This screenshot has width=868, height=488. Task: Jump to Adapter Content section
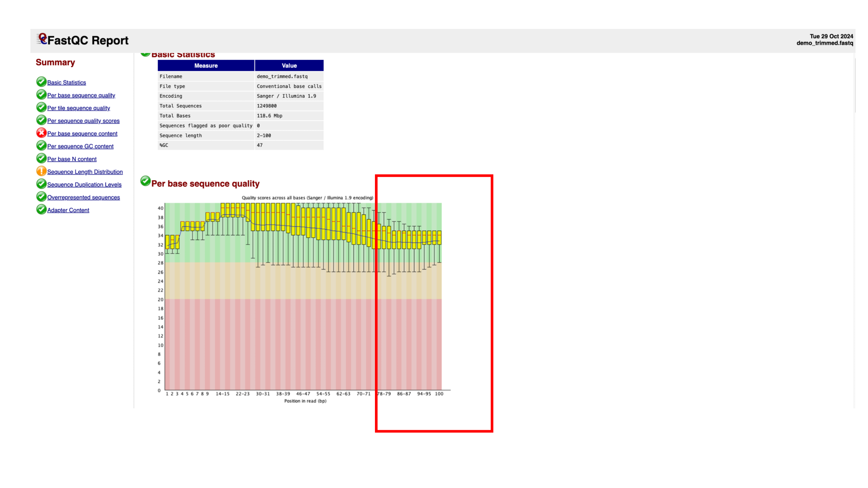coord(68,210)
